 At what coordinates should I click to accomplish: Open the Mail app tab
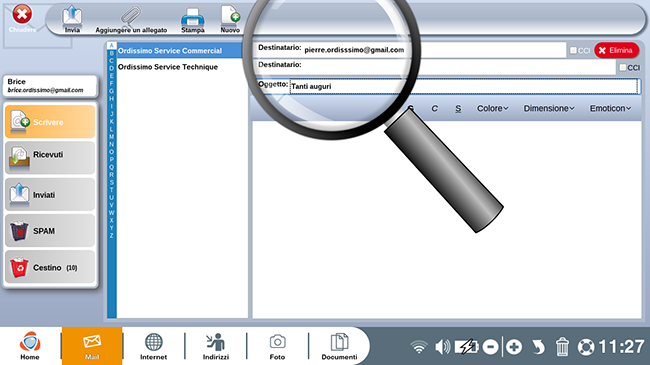(x=92, y=346)
